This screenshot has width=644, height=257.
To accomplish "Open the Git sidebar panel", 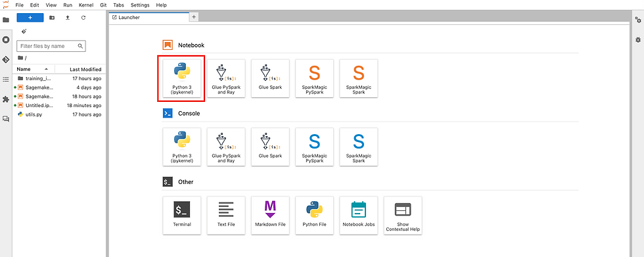I will [6, 60].
